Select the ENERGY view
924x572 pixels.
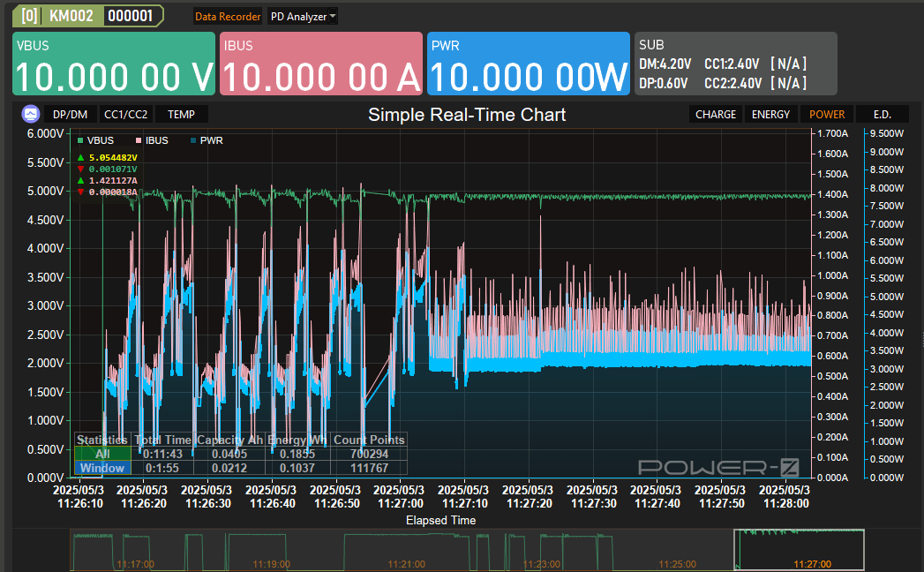click(x=770, y=114)
